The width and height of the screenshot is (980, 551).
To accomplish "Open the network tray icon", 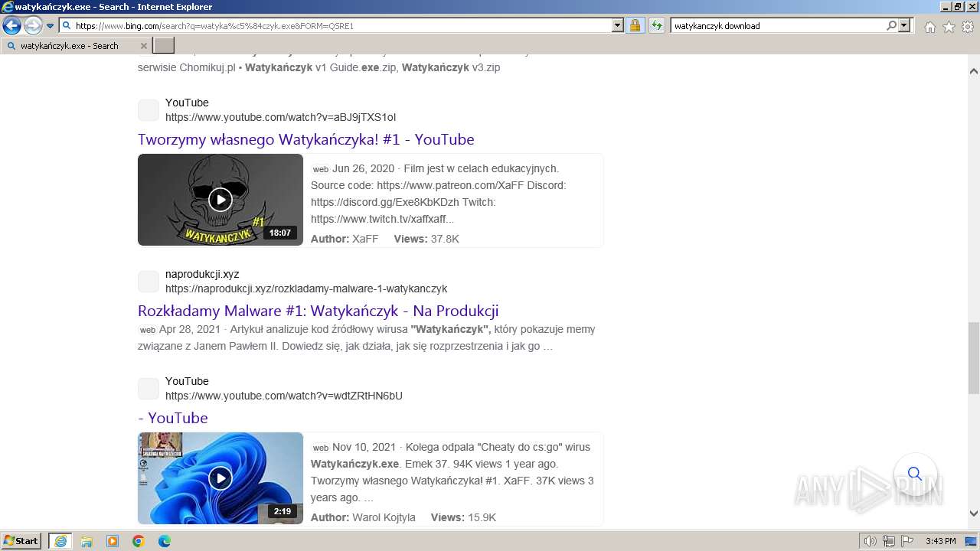I will point(888,541).
